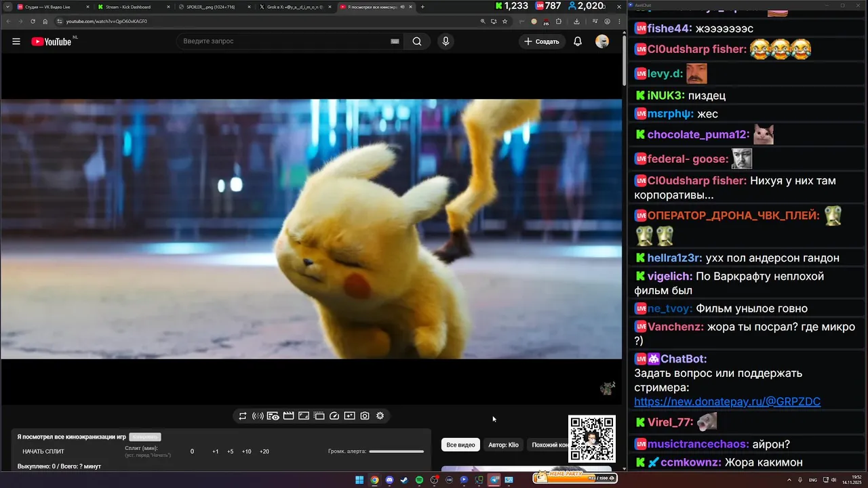The image size is (868, 488).
Task: Click the gray button beside the video title
Action: coord(145,437)
